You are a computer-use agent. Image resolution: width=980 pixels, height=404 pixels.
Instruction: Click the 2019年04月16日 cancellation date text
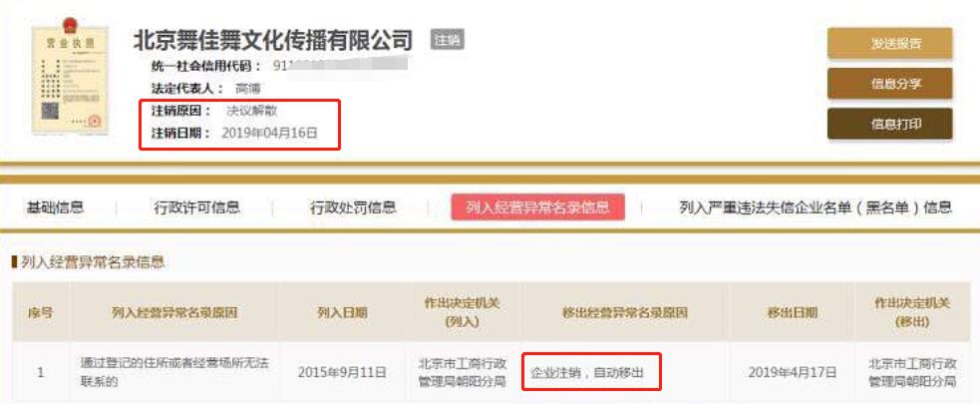pyautogui.click(x=270, y=133)
